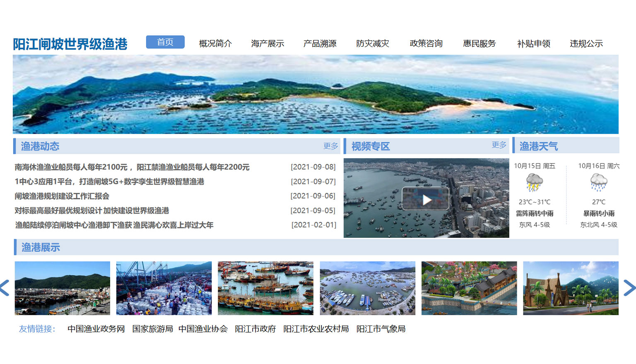Expand 更多 in the 渔港动态 section
The image size is (636, 364).
[x=330, y=146]
